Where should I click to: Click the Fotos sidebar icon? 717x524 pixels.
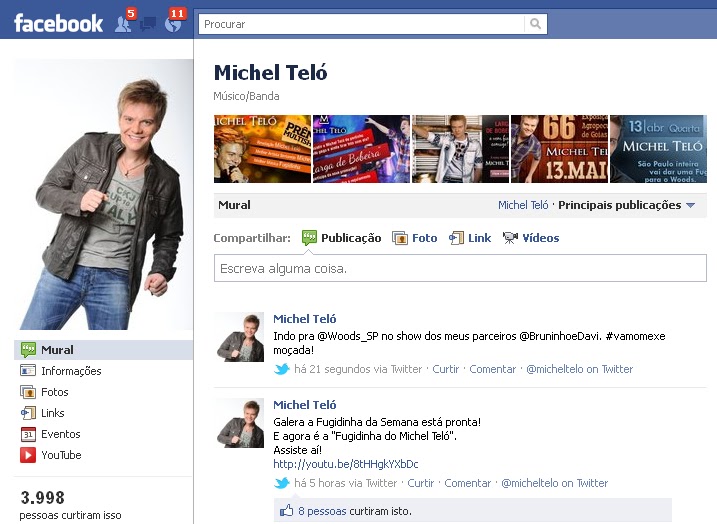[x=28, y=392]
